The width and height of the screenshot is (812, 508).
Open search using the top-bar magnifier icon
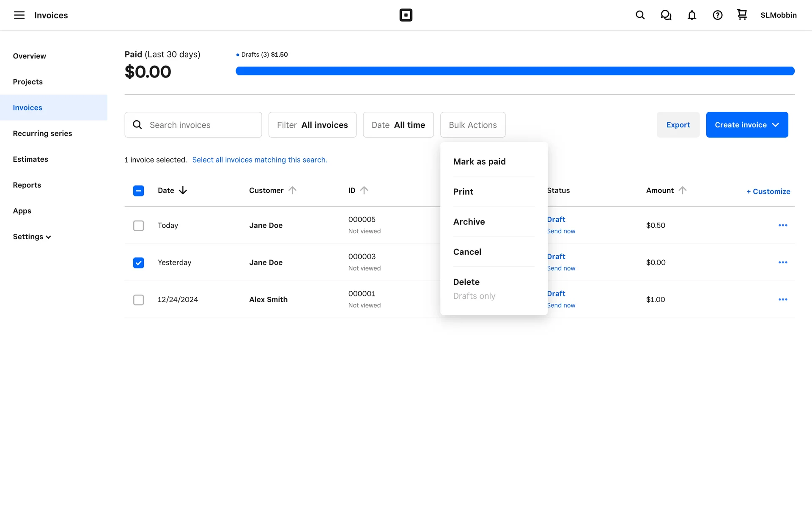pyautogui.click(x=640, y=15)
